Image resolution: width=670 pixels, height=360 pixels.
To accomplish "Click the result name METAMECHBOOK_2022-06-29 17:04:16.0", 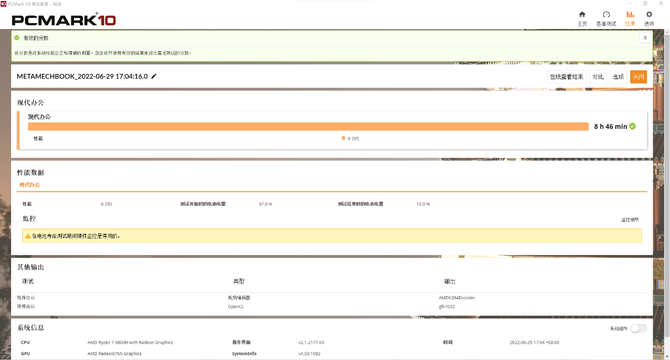I will pyautogui.click(x=82, y=76).
